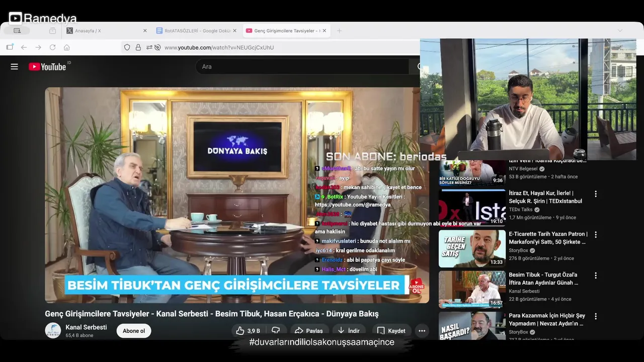
Task: Open the YouTube hamburger guide menu
Action: click(14, 66)
